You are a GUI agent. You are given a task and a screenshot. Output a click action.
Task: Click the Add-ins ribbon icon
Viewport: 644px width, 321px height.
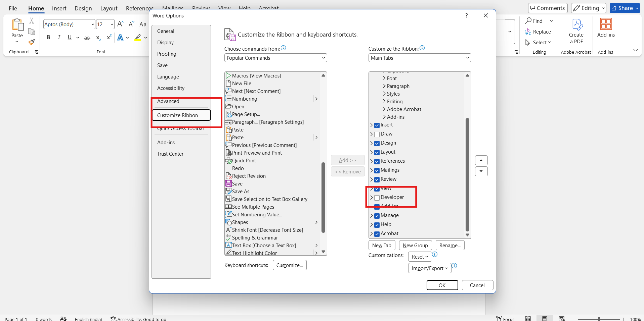[606, 24]
